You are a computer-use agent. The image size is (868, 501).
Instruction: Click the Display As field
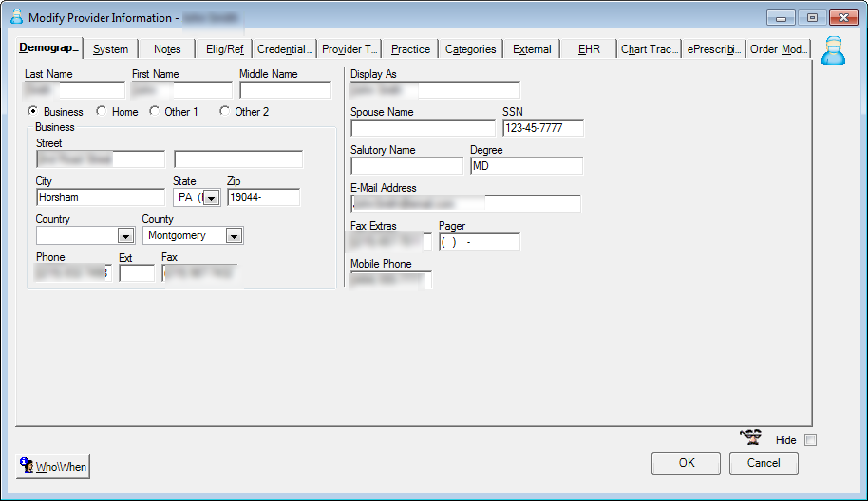435,89
